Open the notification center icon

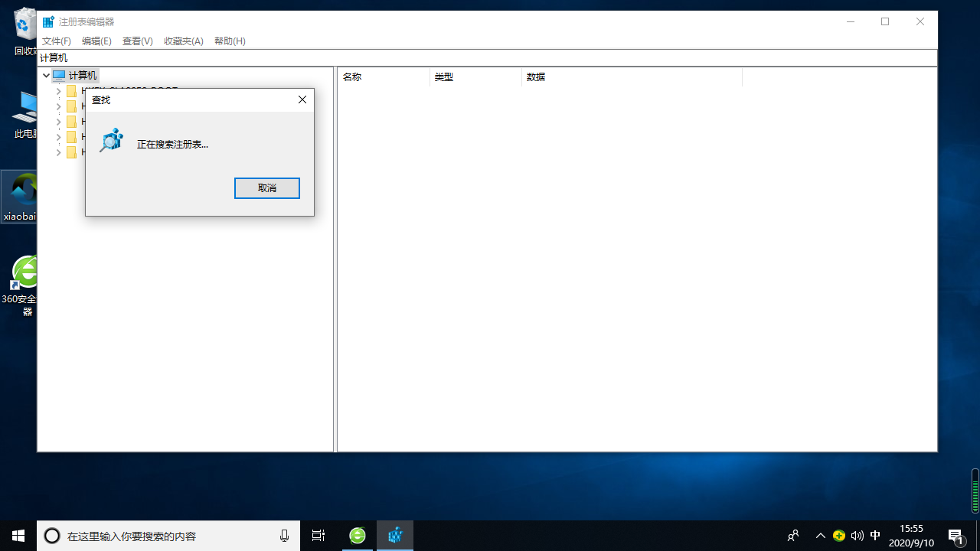(955, 536)
